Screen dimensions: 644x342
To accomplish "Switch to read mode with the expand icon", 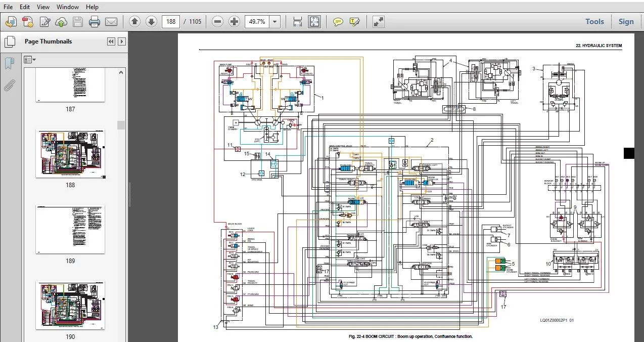I will pyautogui.click(x=378, y=22).
